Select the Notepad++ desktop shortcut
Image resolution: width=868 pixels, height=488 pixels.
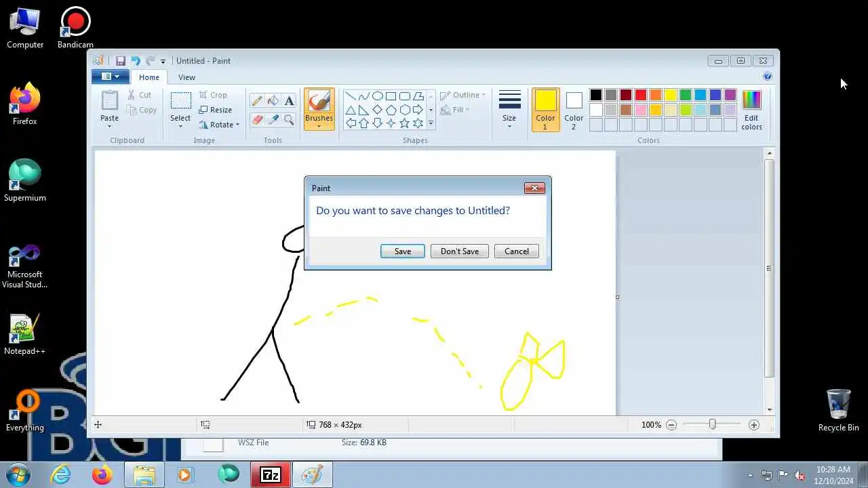tap(25, 334)
